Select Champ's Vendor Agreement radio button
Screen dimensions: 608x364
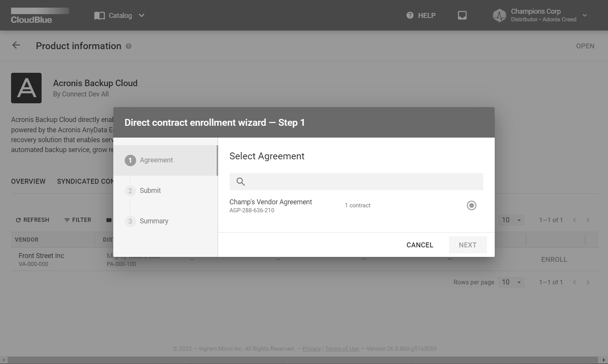point(471,205)
